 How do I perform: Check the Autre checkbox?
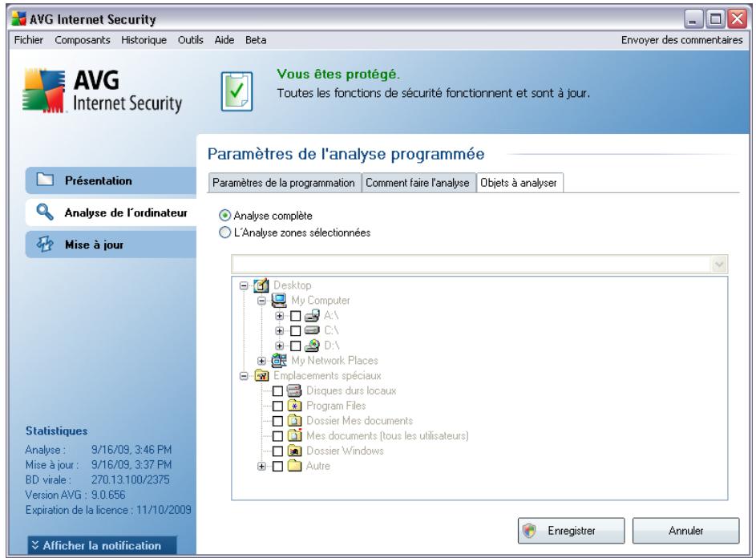click(277, 466)
